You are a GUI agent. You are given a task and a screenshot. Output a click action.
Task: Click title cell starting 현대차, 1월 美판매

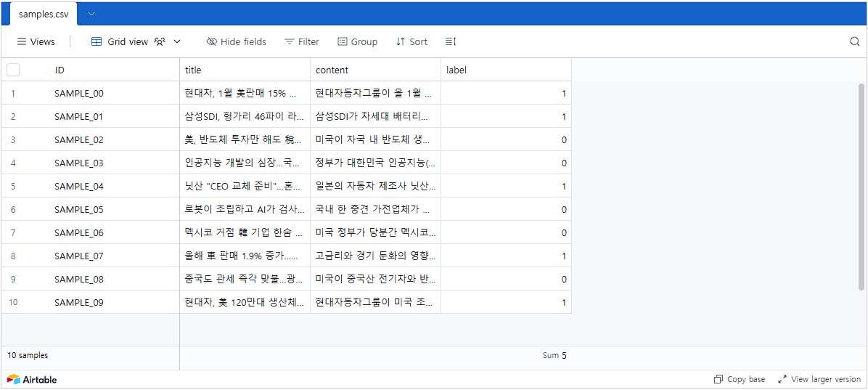pyautogui.click(x=245, y=94)
